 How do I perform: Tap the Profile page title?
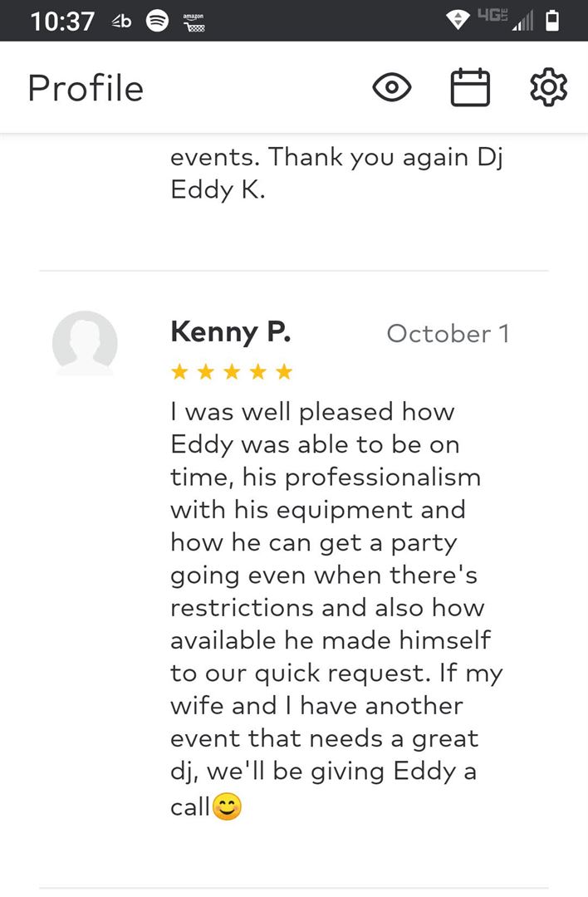[x=86, y=88]
